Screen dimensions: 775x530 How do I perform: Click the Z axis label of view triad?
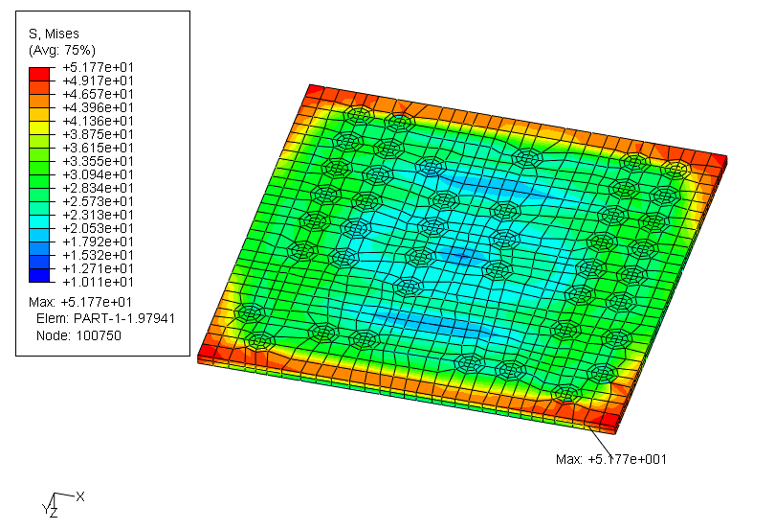(54, 513)
